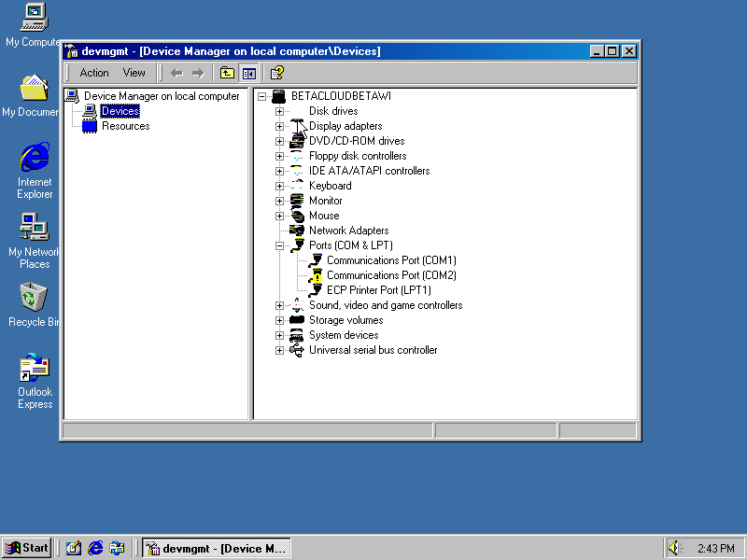Select the Resources tree item
This screenshot has height=560, width=747.
pyautogui.click(x=126, y=126)
